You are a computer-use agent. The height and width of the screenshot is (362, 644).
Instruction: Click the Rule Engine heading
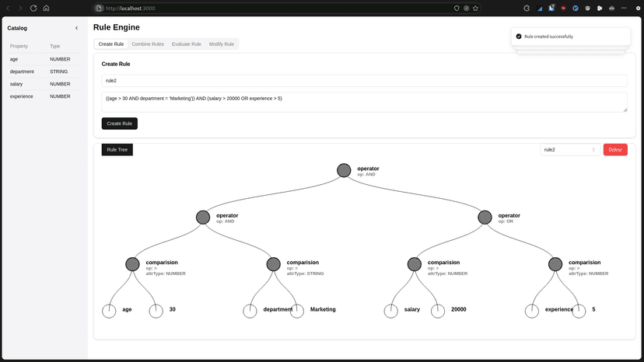click(116, 27)
